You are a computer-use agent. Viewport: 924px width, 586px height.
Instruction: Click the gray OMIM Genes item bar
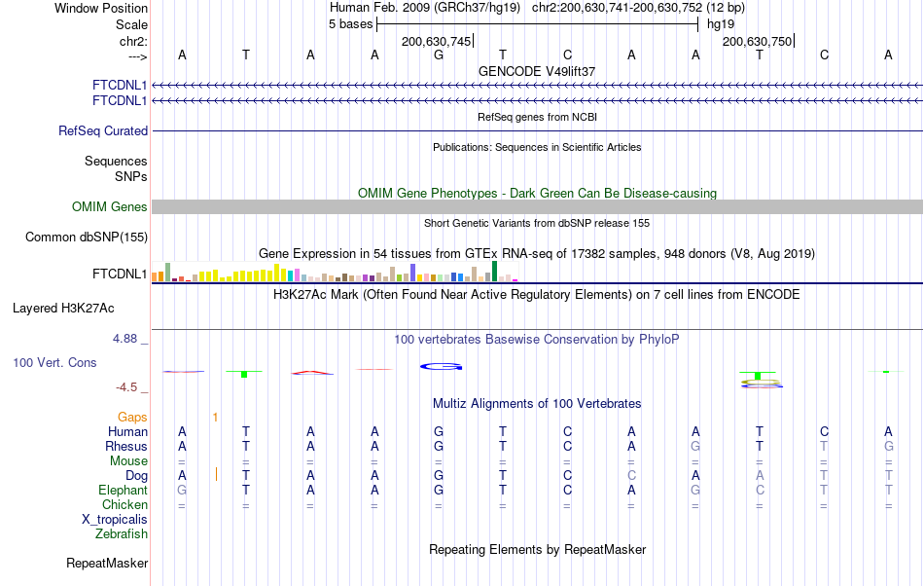coord(538,207)
